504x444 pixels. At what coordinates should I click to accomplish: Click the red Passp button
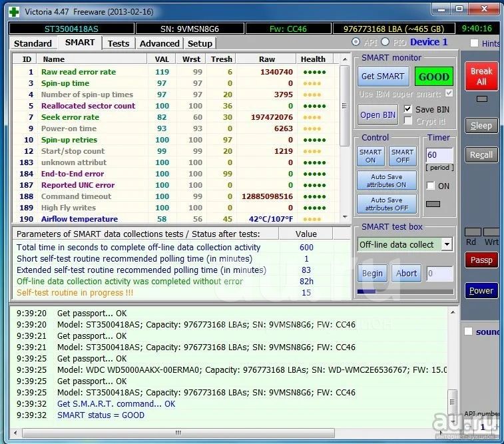(481, 260)
